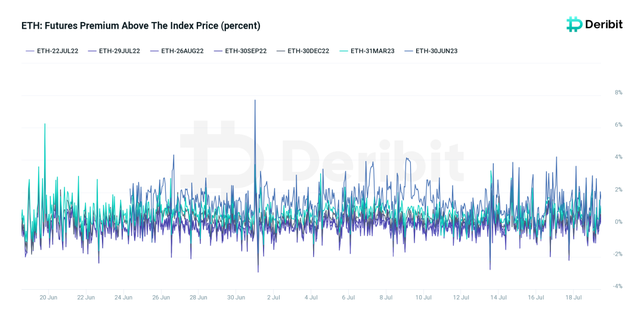Click the Deribit logo icon

point(574,24)
